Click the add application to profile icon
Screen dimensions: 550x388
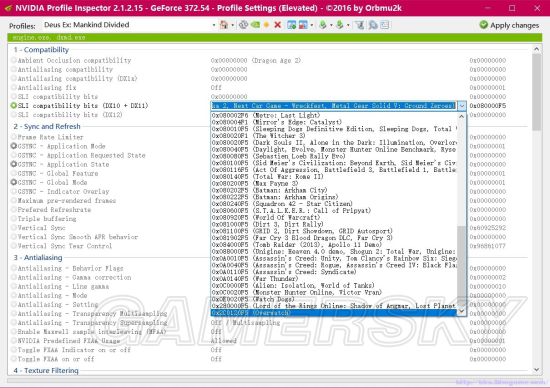[x=291, y=25]
